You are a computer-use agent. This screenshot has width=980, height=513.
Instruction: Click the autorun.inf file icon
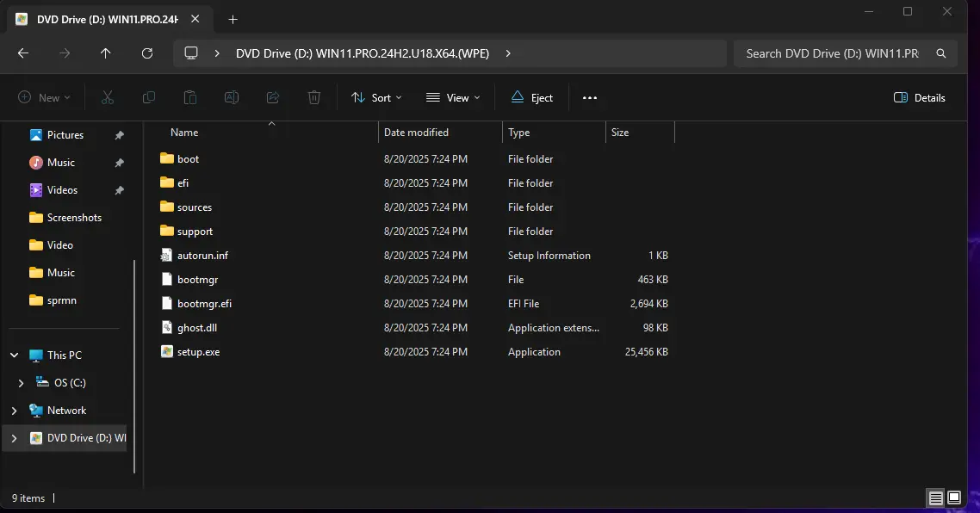(166, 255)
